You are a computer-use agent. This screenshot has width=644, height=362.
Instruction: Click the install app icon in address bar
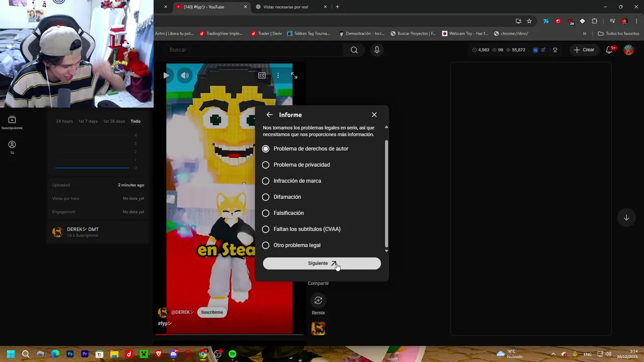(518, 21)
